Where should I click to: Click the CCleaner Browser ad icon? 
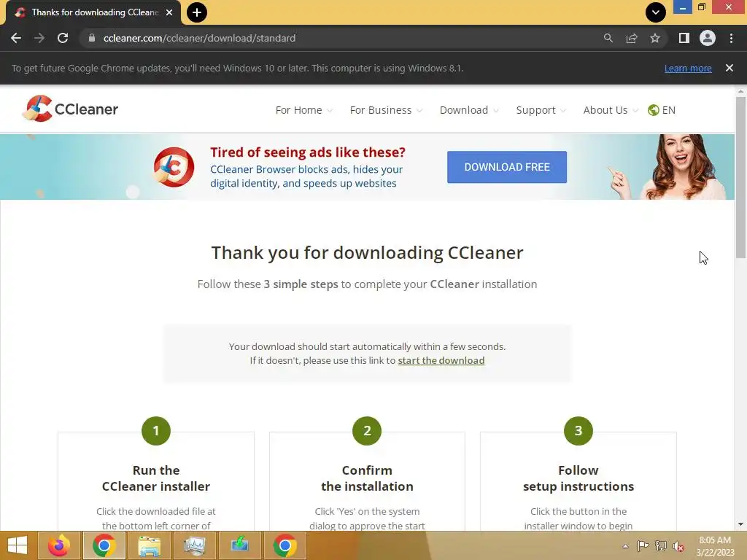pos(174,167)
